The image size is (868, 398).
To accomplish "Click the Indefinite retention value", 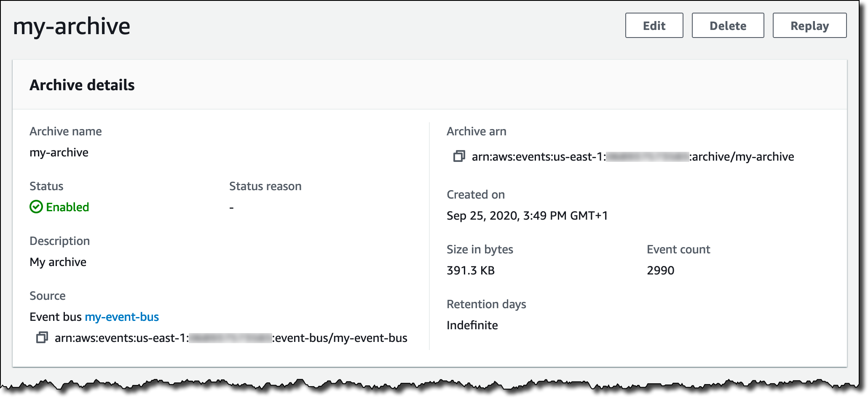I will click(x=472, y=325).
